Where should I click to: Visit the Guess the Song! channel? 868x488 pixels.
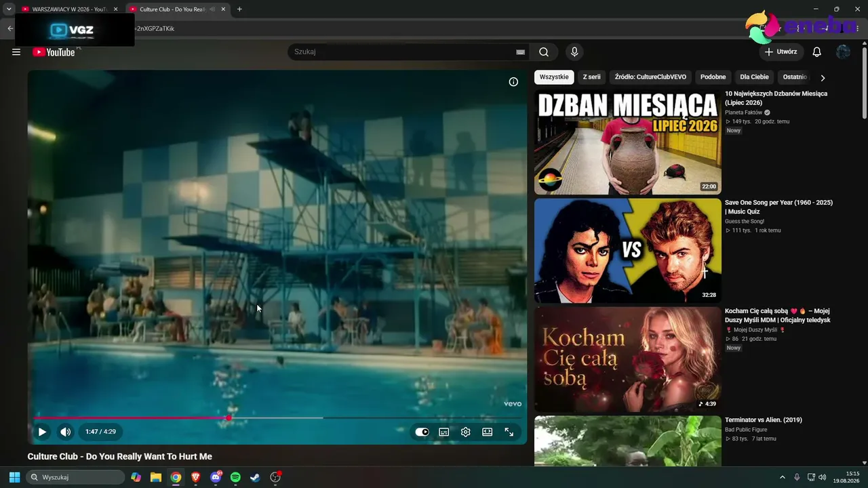(745, 222)
